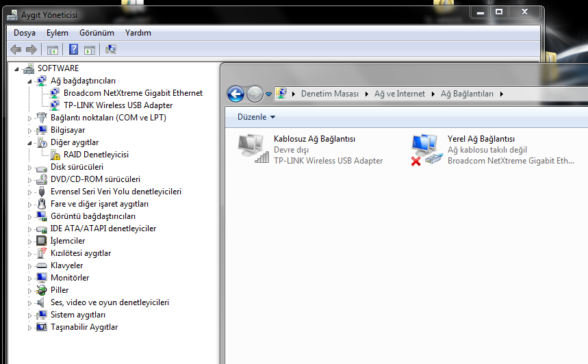Open the Help toolbar icon with question mark

pos(74,49)
